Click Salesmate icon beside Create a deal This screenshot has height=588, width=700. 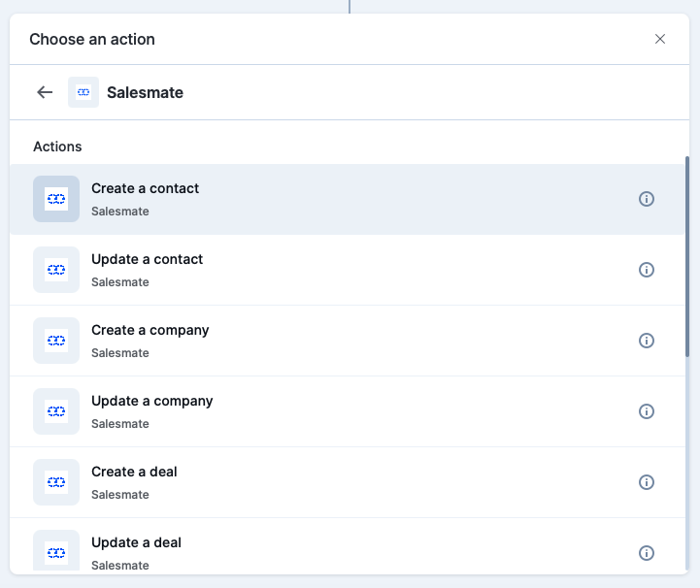coord(56,482)
